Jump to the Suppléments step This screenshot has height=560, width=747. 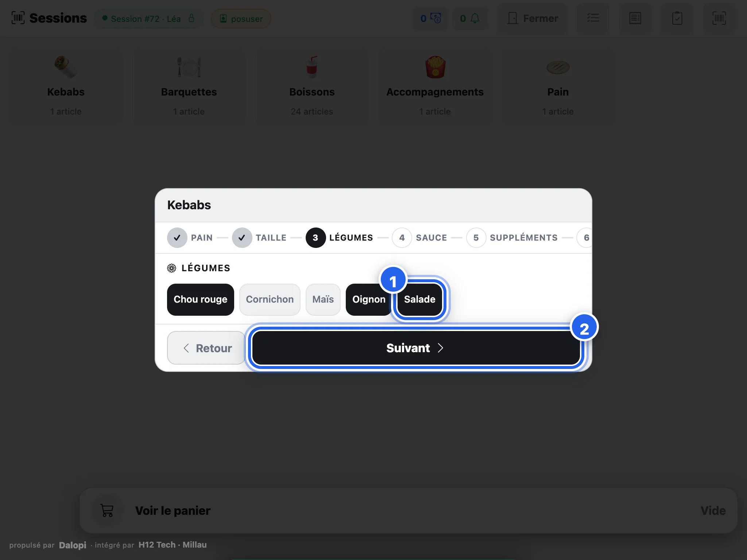point(512,238)
